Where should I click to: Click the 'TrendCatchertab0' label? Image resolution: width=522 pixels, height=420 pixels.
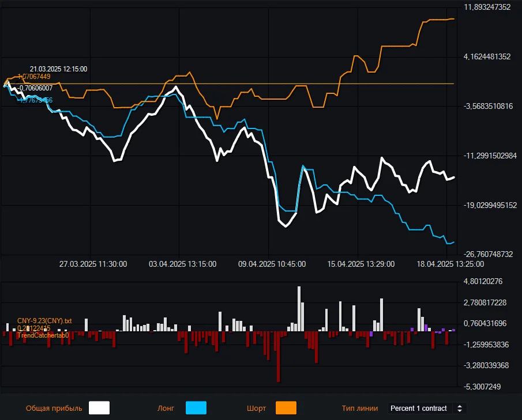coord(43,335)
